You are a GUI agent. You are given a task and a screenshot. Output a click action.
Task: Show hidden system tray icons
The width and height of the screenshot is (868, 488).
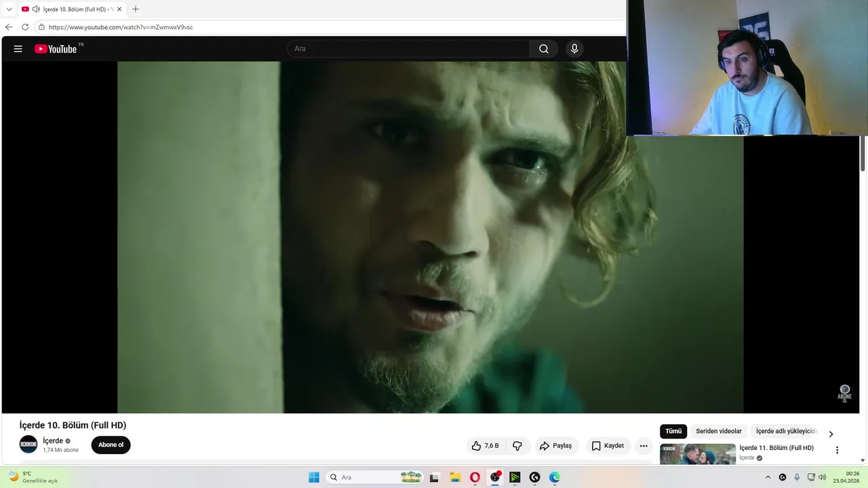click(768, 477)
